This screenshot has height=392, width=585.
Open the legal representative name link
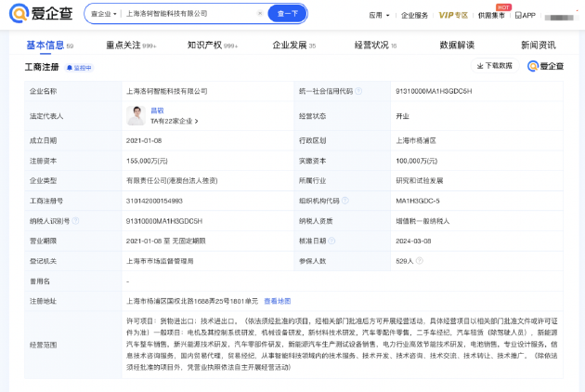[x=157, y=111]
